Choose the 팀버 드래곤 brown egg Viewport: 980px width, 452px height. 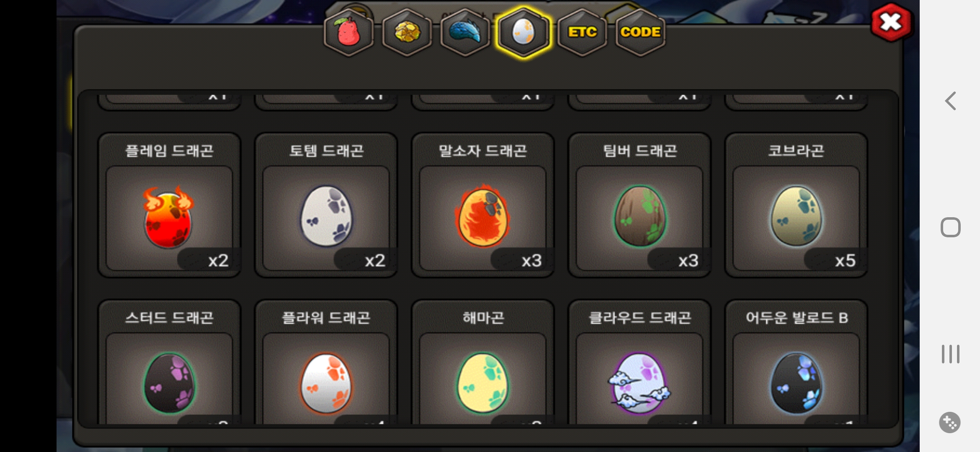pos(640,205)
